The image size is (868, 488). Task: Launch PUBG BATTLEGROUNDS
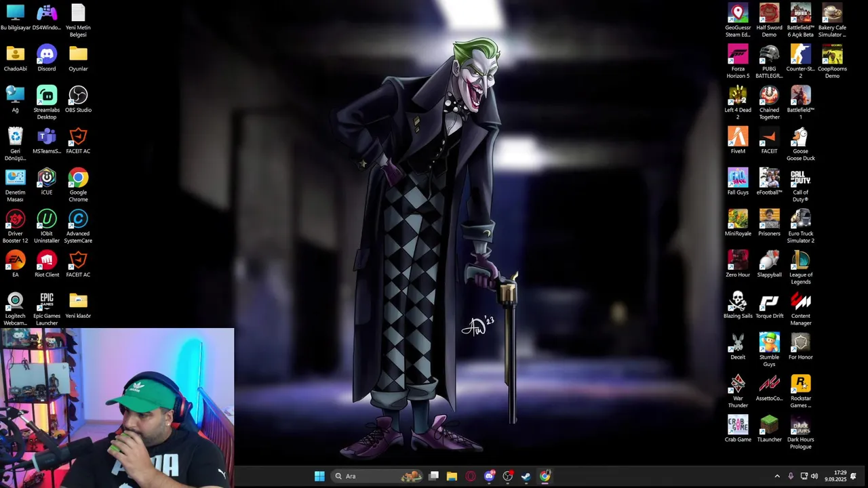point(769,62)
